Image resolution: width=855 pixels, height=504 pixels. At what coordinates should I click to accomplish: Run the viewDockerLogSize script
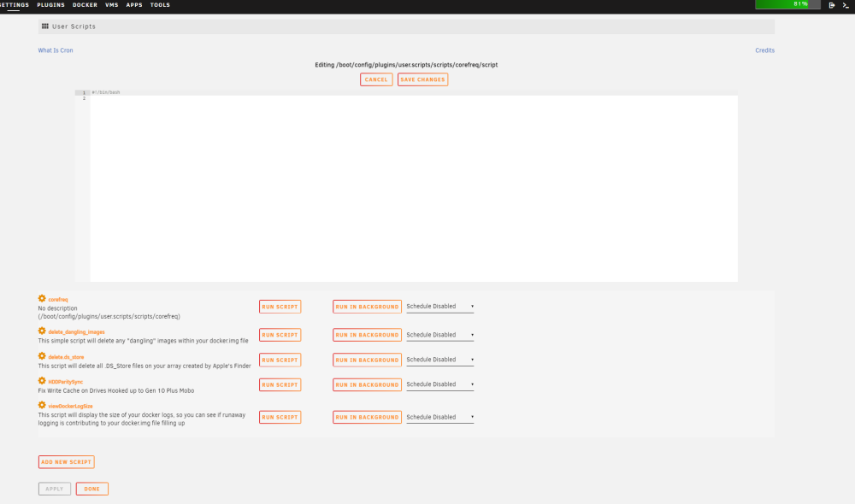tap(280, 418)
